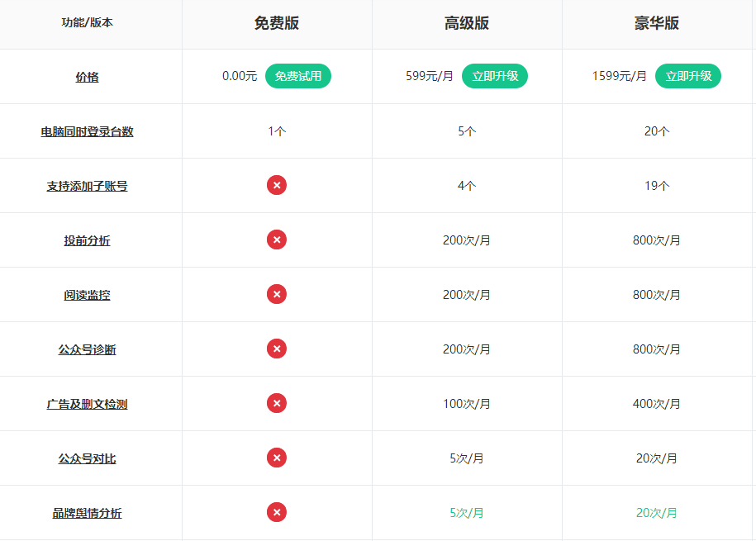
Task: Open the 投前分析 feature link
Action: (88, 240)
